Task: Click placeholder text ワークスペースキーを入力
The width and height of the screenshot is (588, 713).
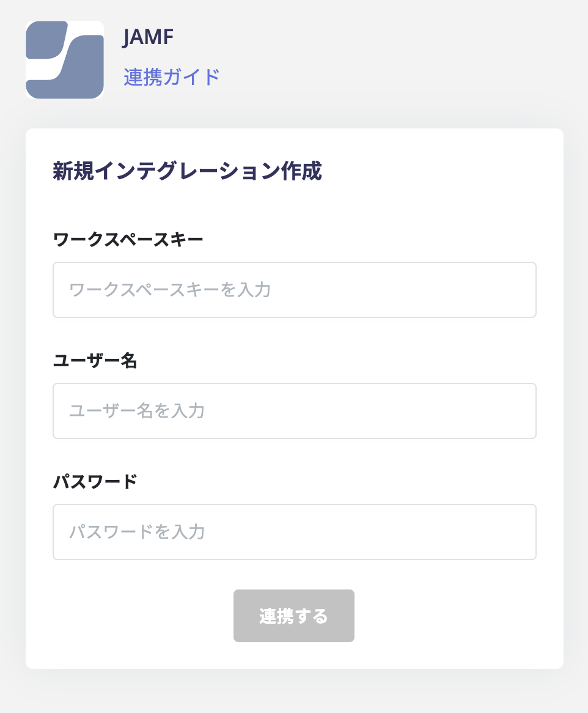Action: 170,290
